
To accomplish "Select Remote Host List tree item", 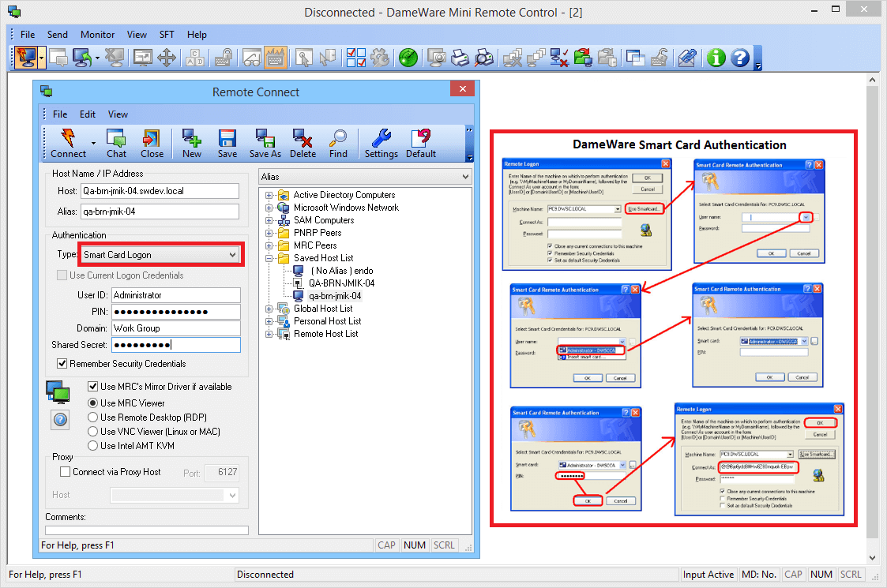I will (x=326, y=334).
